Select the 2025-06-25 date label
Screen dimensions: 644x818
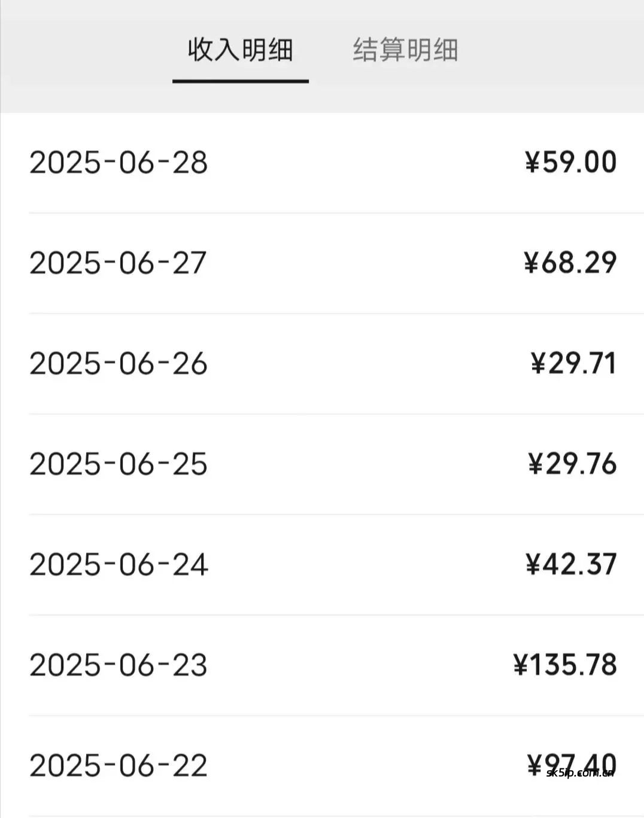pos(119,464)
